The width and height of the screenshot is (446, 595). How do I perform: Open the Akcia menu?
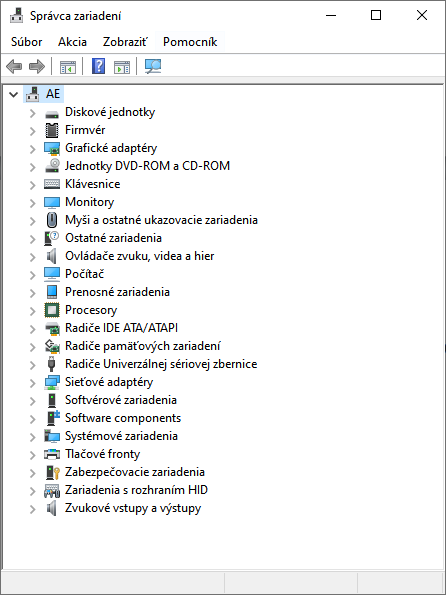[x=72, y=42]
